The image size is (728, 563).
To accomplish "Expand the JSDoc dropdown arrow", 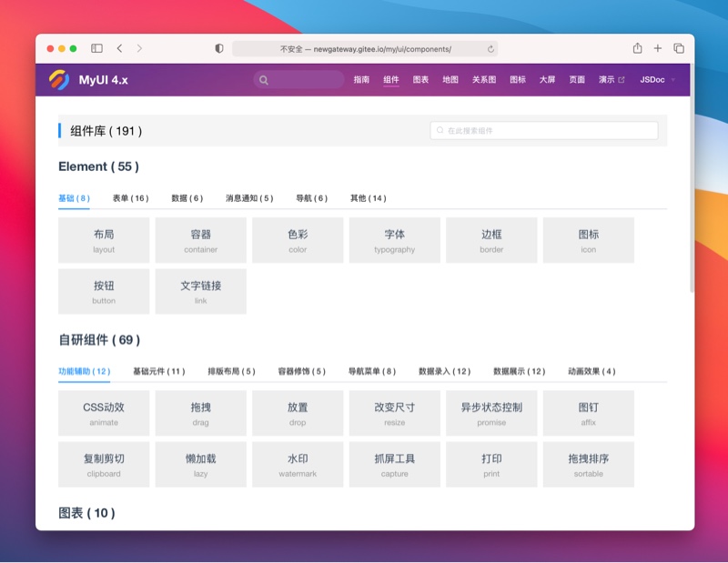I will coord(672,80).
